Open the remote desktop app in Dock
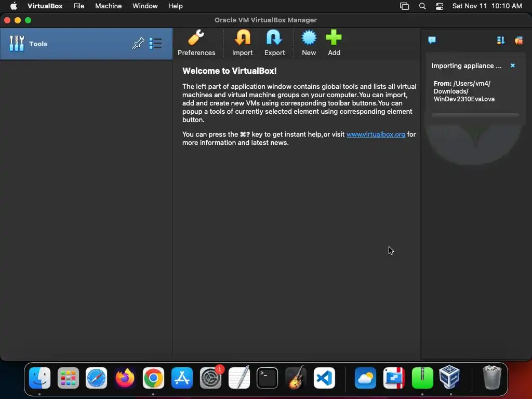The height and width of the screenshot is (399, 532). click(394, 378)
